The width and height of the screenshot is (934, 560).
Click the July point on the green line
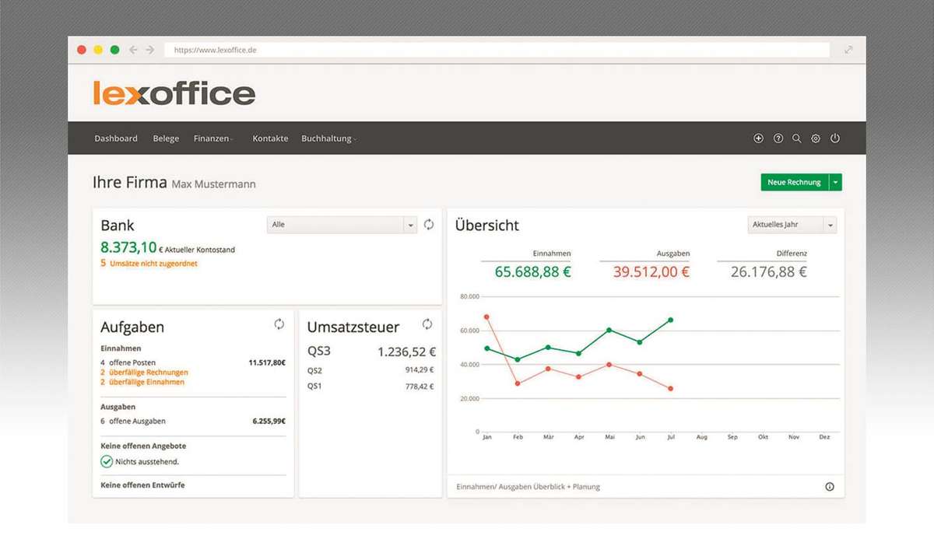click(x=671, y=320)
